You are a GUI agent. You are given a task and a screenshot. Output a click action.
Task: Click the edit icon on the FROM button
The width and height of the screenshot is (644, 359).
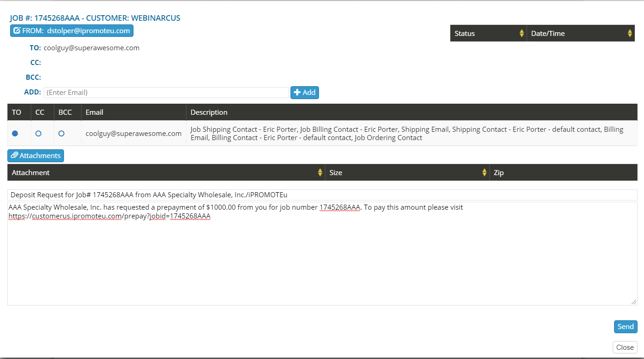click(17, 31)
